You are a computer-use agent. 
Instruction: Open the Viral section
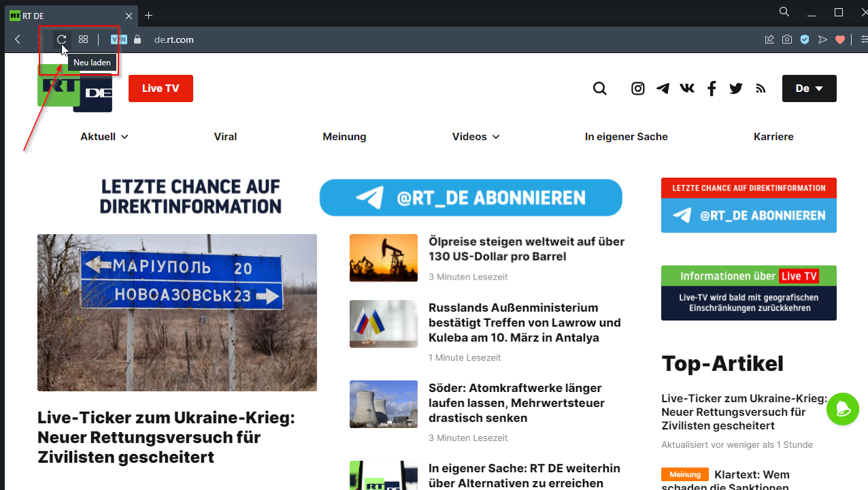coord(225,137)
